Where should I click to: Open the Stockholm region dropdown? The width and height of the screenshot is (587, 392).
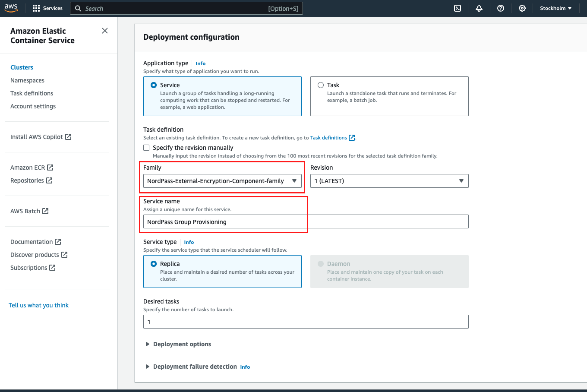[x=555, y=8]
